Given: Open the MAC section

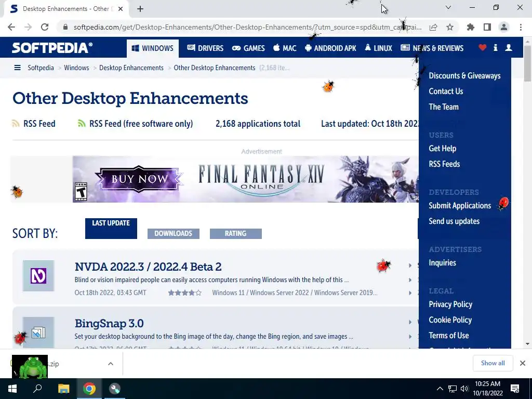Looking at the screenshot, I should tap(285, 48).
